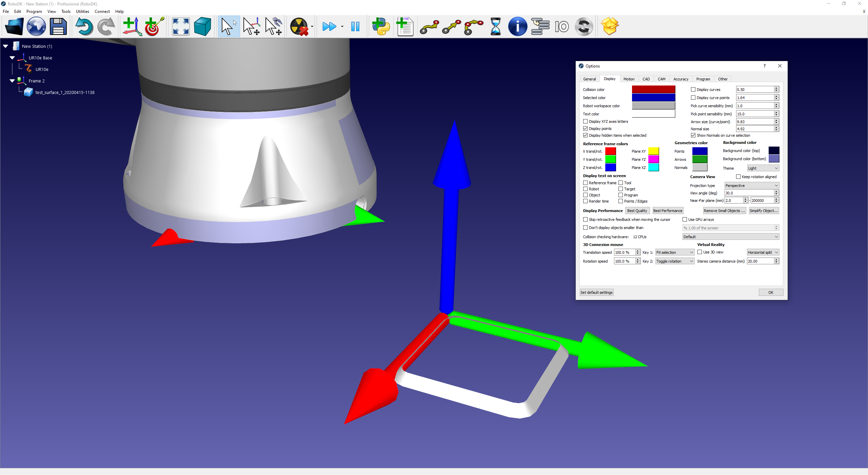Viewport: 868px width, 475px height.
Task: Start fast simulation with double arrows
Action: pyautogui.click(x=329, y=26)
